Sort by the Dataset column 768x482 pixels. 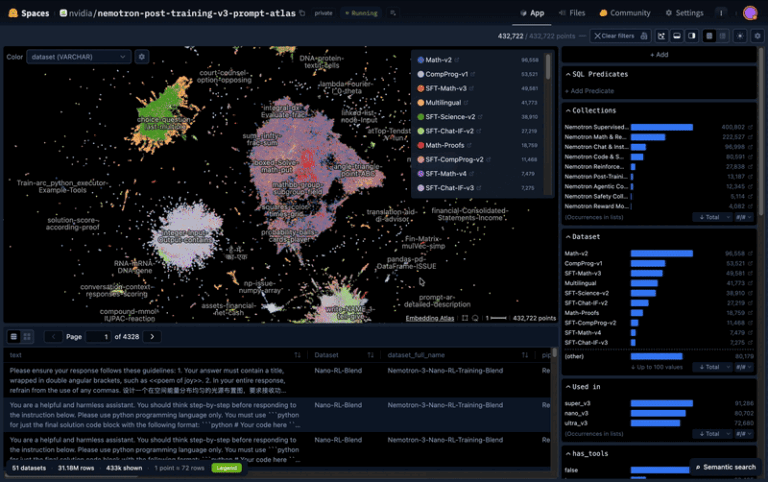click(x=370, y=355)
